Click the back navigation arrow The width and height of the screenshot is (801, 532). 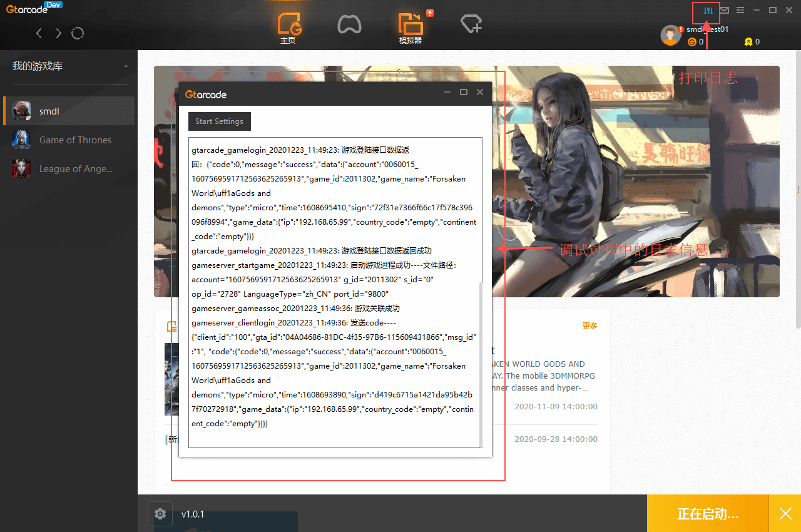tap(39, 33)
